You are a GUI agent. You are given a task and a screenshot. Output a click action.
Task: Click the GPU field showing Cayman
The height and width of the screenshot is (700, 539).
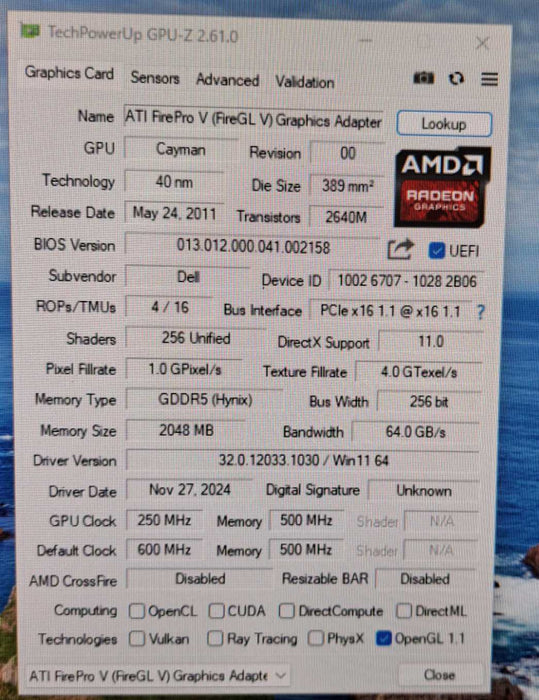(181, 150)
